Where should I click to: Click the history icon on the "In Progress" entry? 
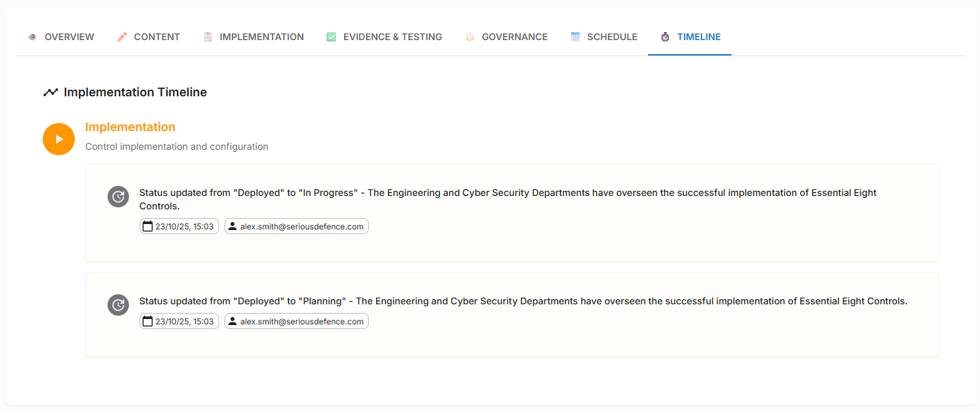click(x=118, y=197)
